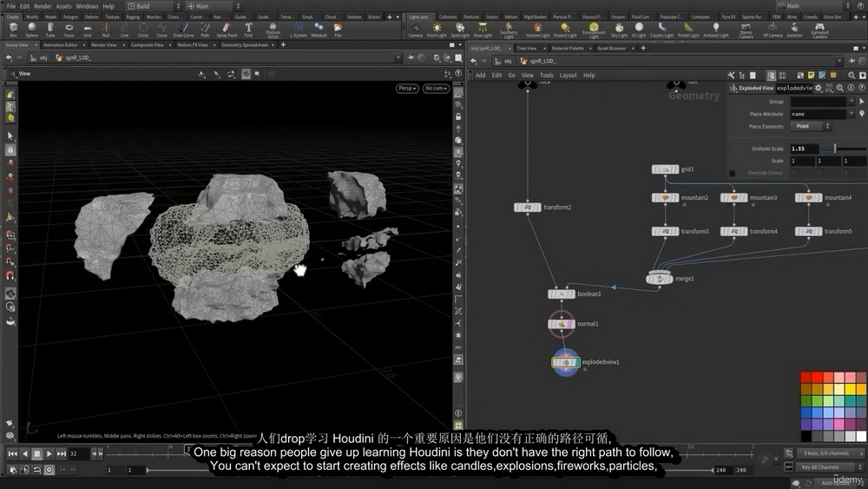Add a Portal Light
Viewport: 868px width, 489px height.
click(688, 30)
